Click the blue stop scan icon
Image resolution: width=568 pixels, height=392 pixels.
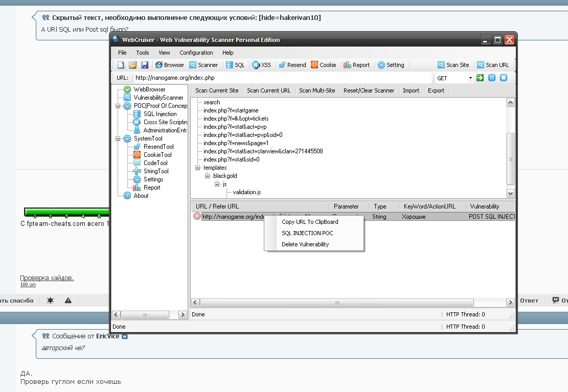pos(504,78)
